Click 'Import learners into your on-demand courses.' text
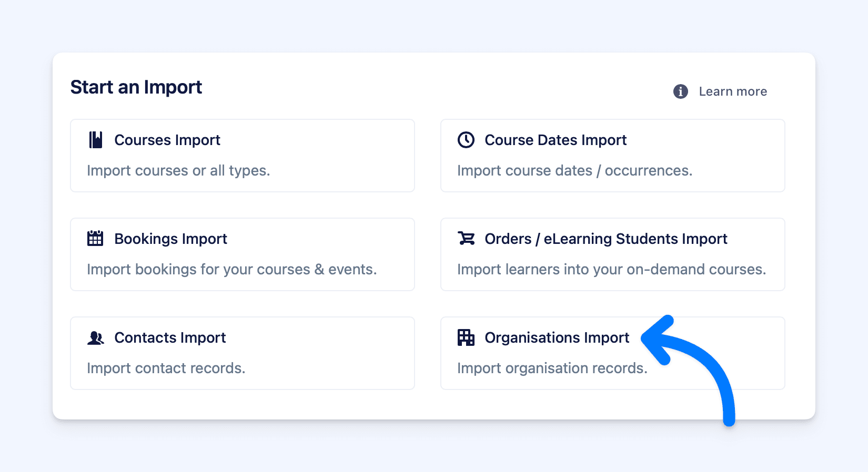868x472 pixels. click(x=611, y=270)
